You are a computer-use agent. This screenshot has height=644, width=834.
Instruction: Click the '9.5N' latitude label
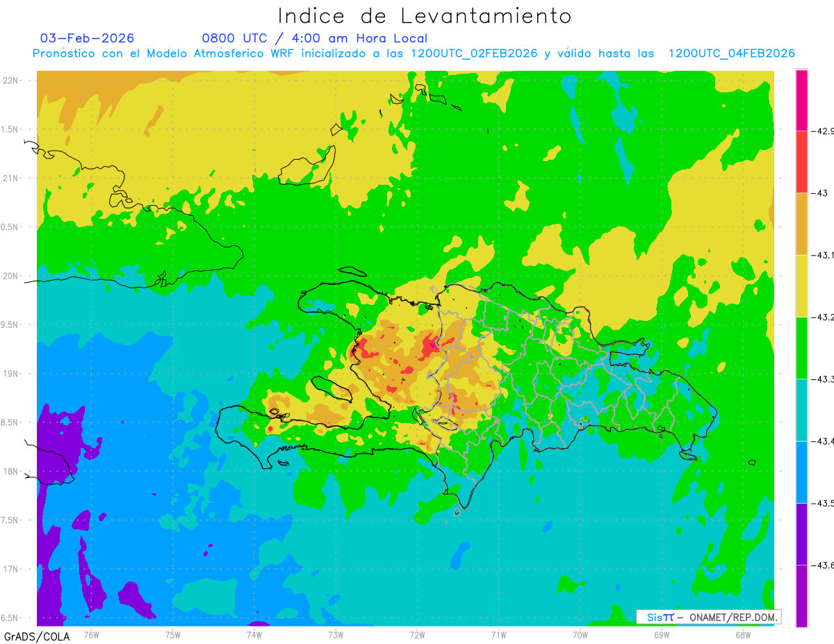pos(10,324)
